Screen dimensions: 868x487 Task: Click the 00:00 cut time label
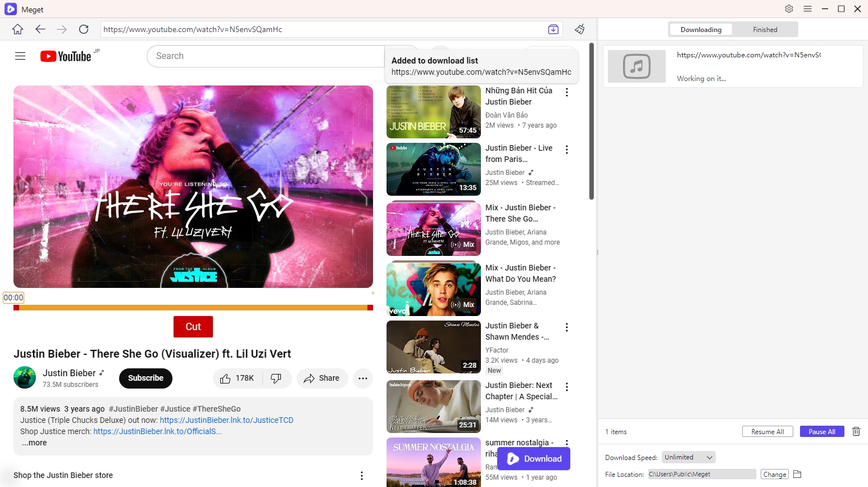pos(13,297)
